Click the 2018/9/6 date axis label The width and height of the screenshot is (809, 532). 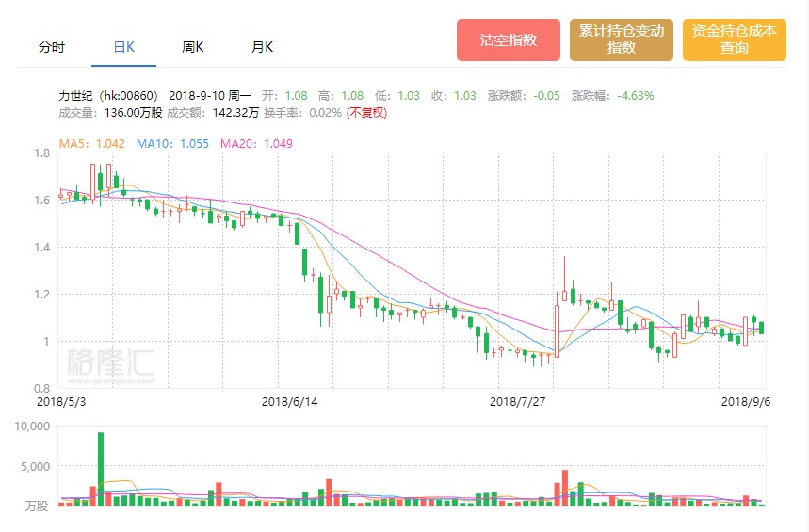pos(745,401)
